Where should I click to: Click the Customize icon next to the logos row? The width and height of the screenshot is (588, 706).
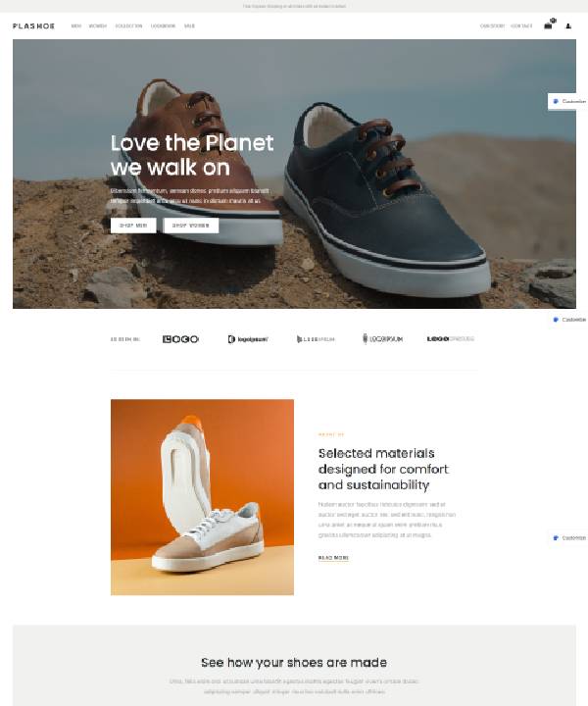556,320
